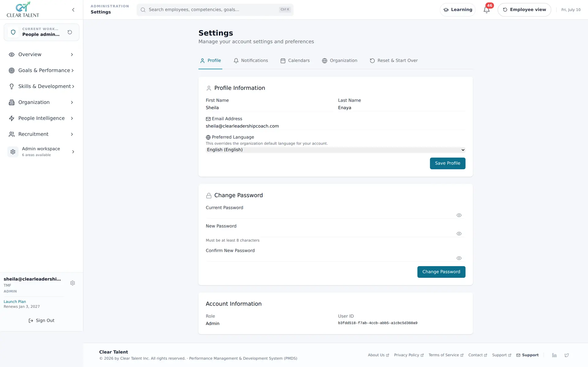Click the bold Support mail link
The height and width of the screenshot is (367, 588).
(x=527, y=355)
